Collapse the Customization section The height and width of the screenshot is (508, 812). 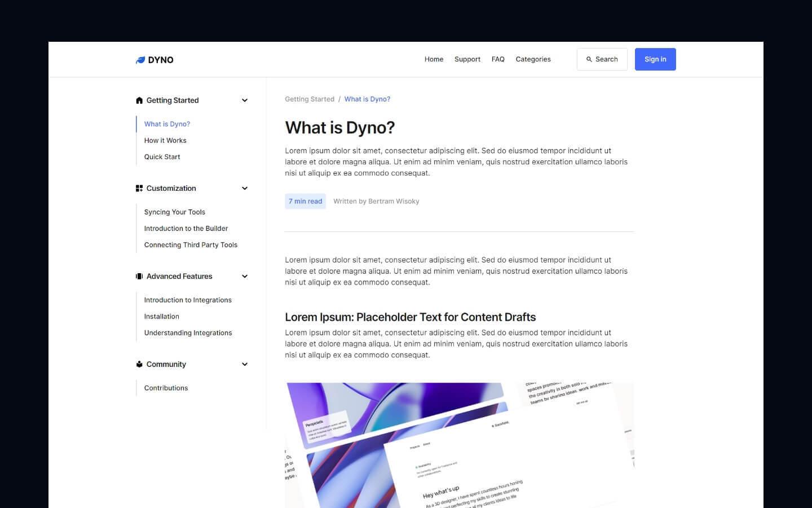coord(245,188)
